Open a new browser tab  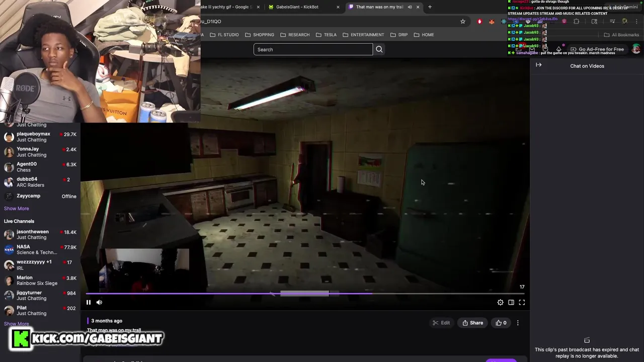430,7
